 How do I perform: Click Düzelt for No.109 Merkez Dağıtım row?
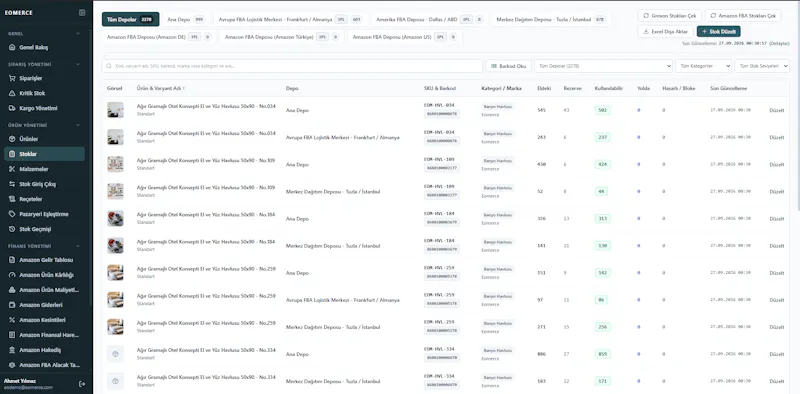pos(777,191)
